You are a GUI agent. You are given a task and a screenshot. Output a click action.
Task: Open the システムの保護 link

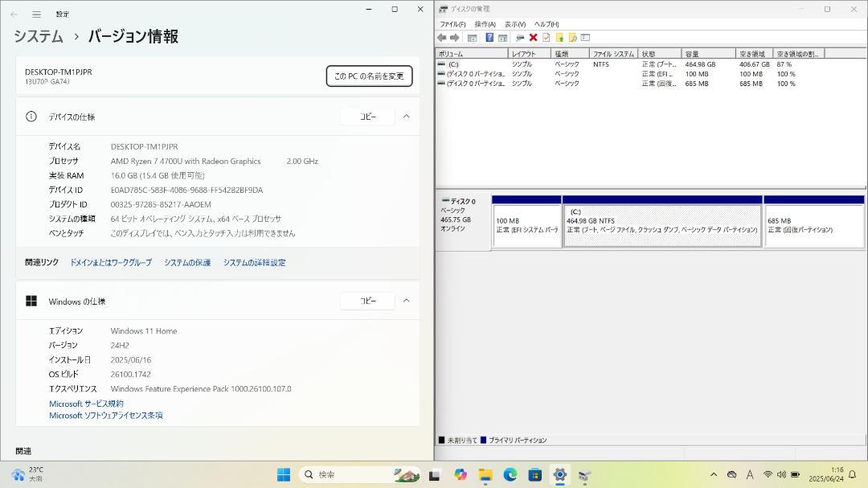point(187,263)
